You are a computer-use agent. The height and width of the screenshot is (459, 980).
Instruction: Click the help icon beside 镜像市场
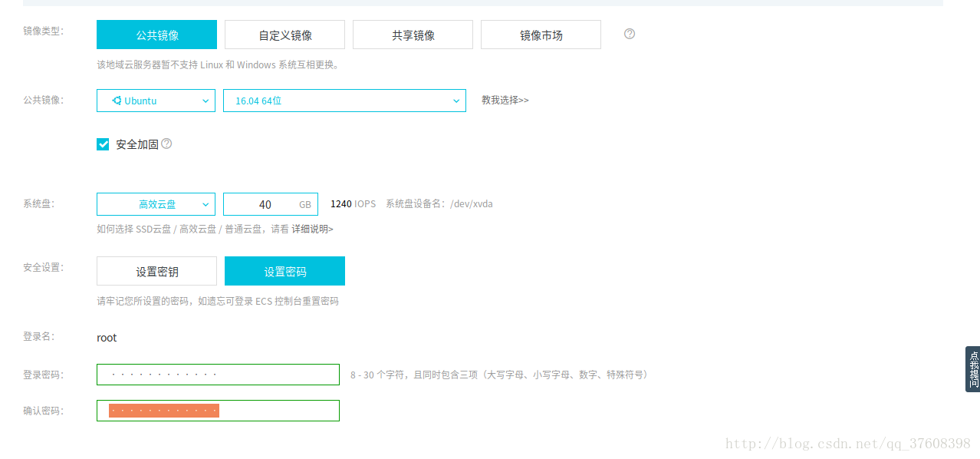(x=630, y=34)
